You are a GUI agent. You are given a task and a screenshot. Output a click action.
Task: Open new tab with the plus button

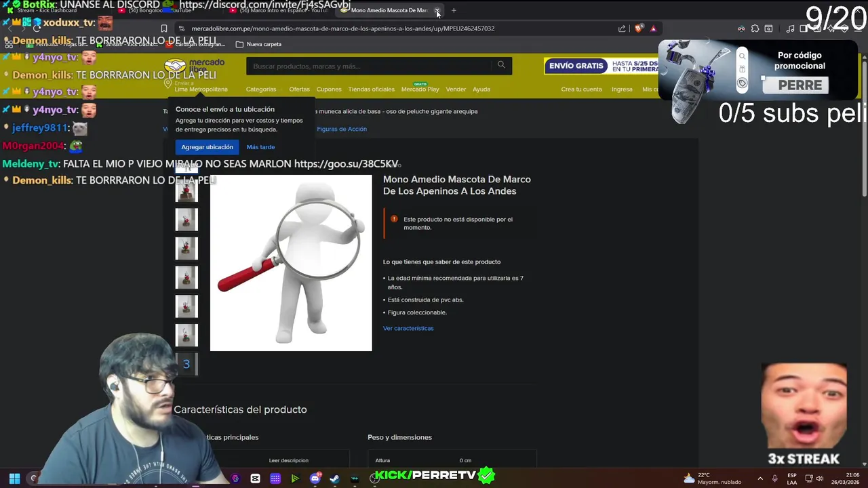[x=454, y=10]
